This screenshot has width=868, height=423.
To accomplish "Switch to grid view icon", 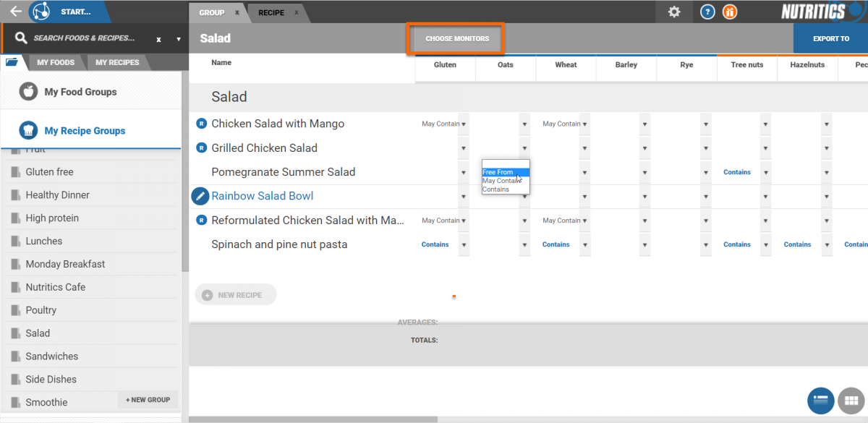I will click(851, 399).
